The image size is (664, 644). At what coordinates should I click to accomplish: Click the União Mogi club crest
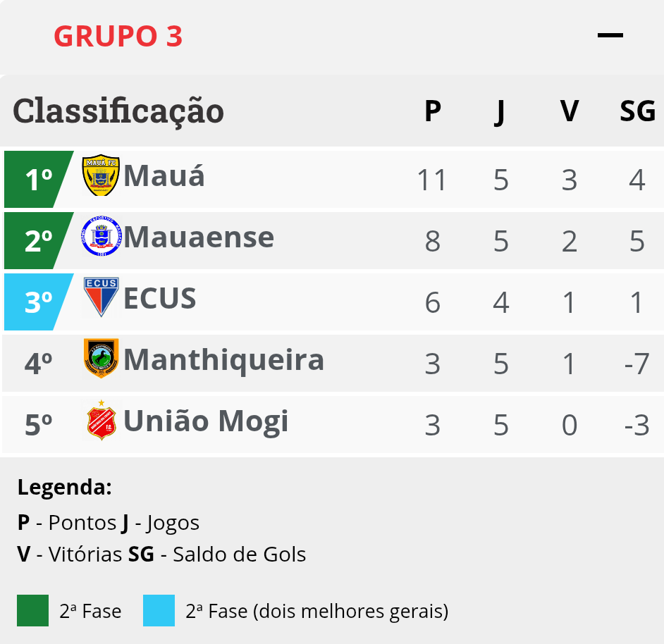(x=101, y=420)
